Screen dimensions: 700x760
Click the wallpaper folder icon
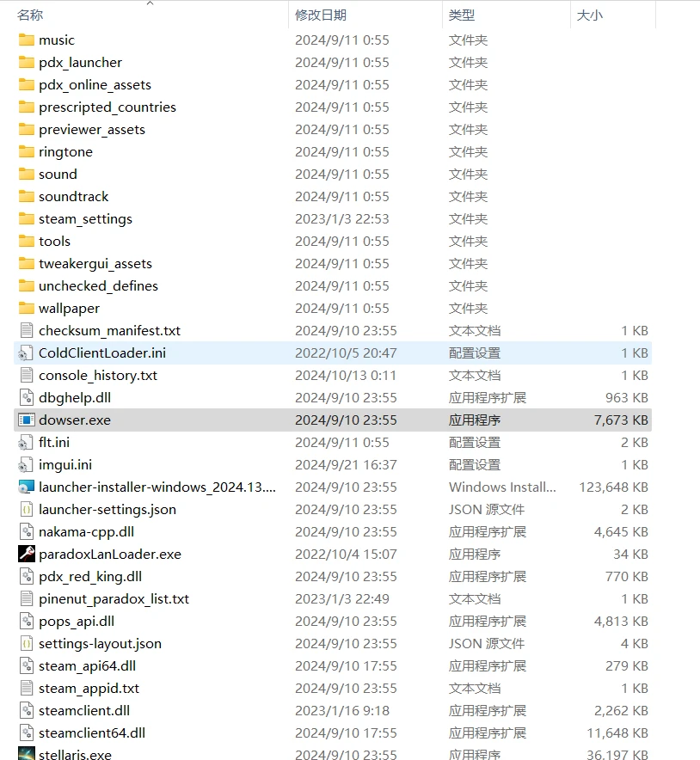tap(26, 308)
